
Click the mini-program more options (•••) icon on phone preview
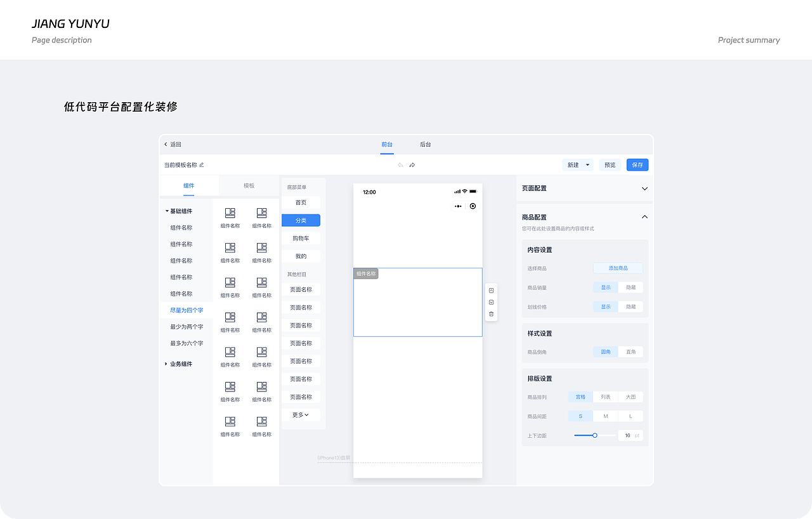pyautogui.click(x=459, y=206)
